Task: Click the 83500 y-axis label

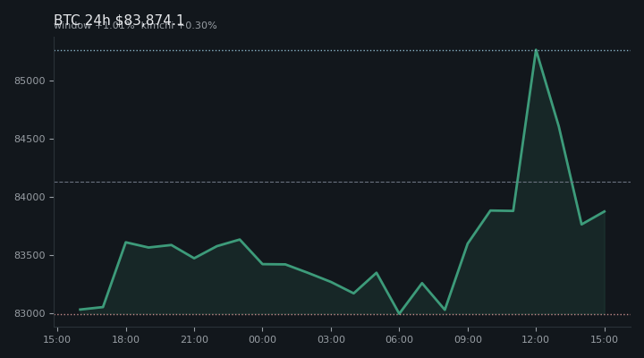Action: [30, 256]
